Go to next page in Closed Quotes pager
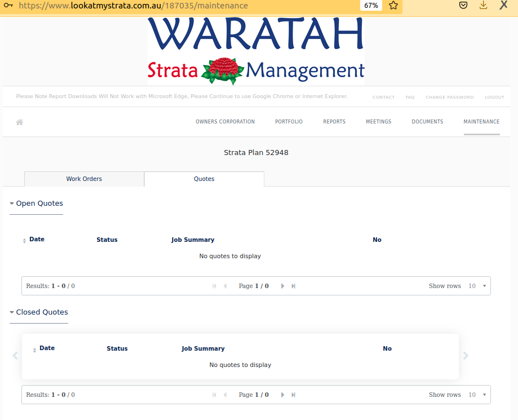This screenshot has width=518, height=420. coord(282,395)
